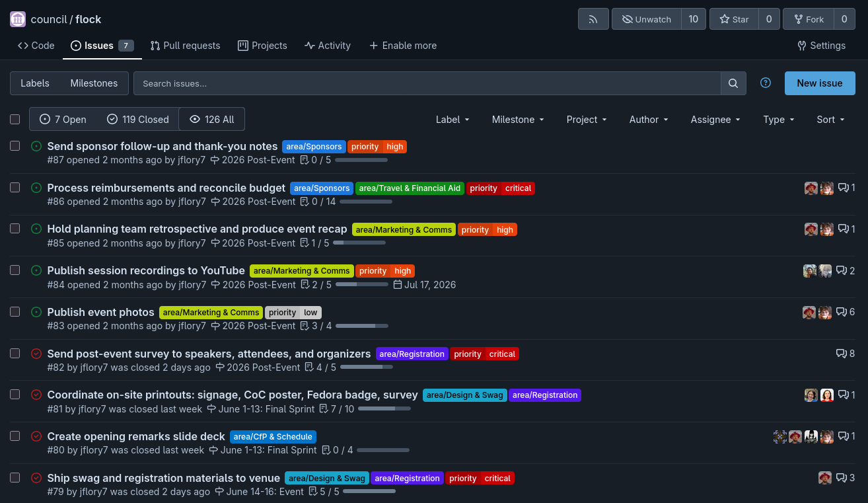Select checkbox for issue #85 retrospective
Screen dimensions: 868x503
pyautogui.click(x=15, y=228)
